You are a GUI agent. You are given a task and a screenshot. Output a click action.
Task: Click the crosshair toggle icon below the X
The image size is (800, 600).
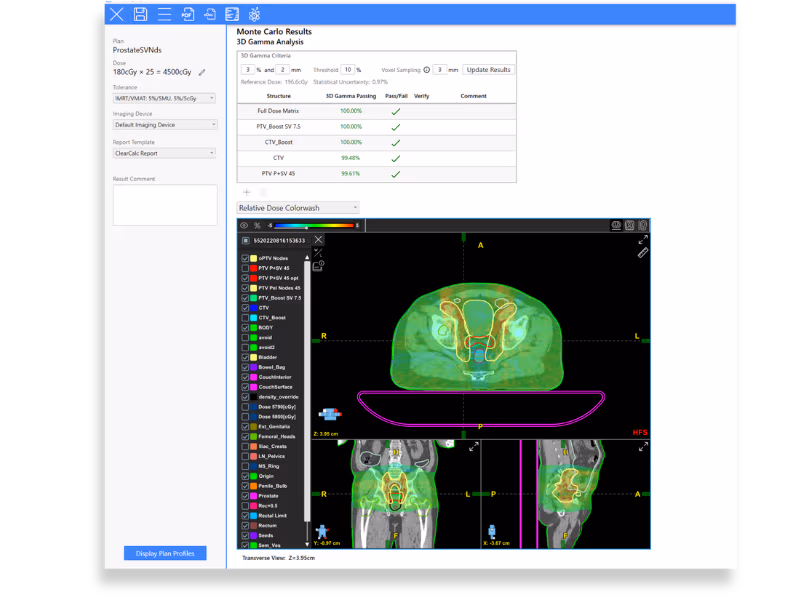[318, 253]
